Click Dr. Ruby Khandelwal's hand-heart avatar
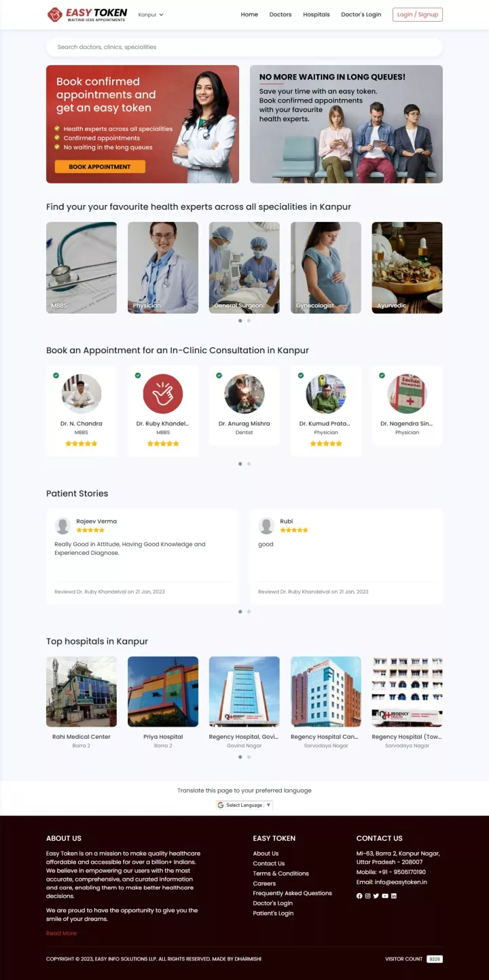This screenshot has height=980, width=489. point(163,394)
